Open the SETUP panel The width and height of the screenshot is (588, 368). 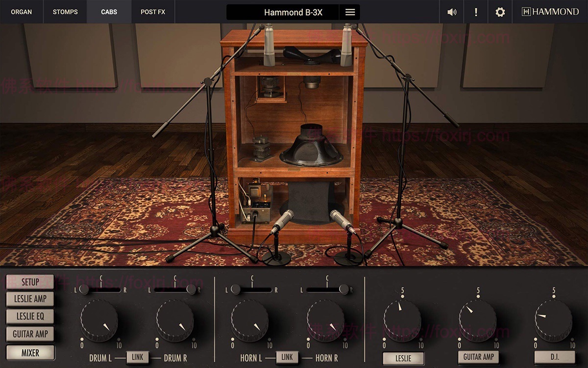coord(29,282)
